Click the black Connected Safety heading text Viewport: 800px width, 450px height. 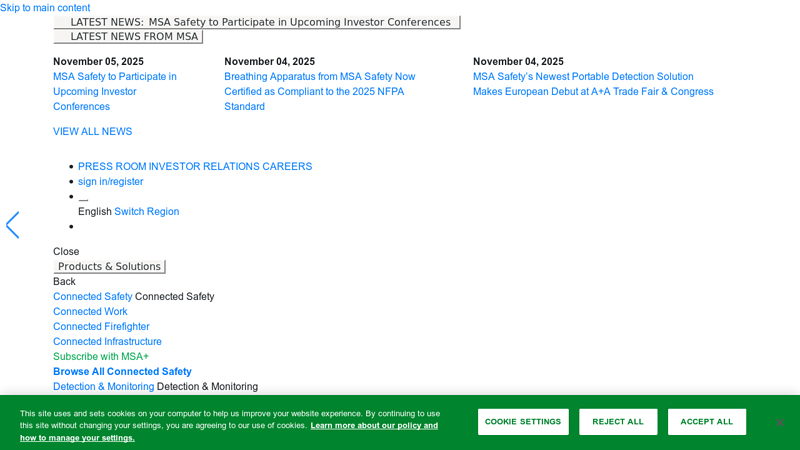click(x=174, y=296)
